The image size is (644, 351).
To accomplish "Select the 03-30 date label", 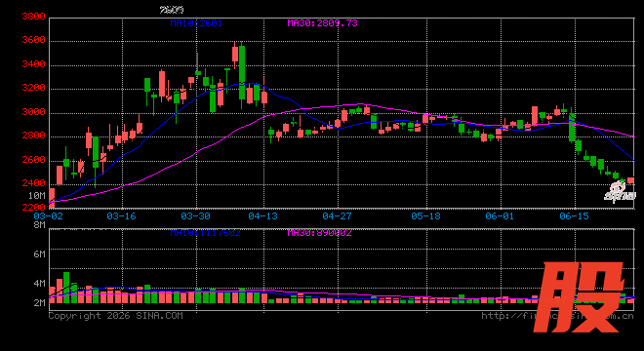I will point(195,216).
